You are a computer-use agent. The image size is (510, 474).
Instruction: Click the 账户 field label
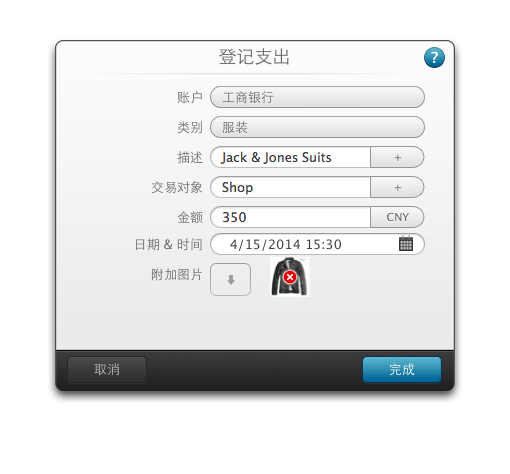pyautogui.click(x=190, y=97)
